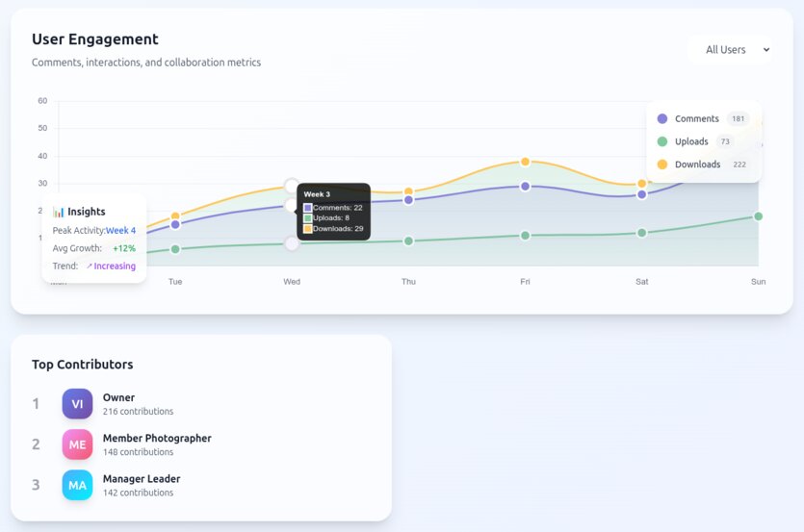This screenshot has height=532, width=804.
Task: Click the Friday Comments data point
Action: tap(525, 187)
